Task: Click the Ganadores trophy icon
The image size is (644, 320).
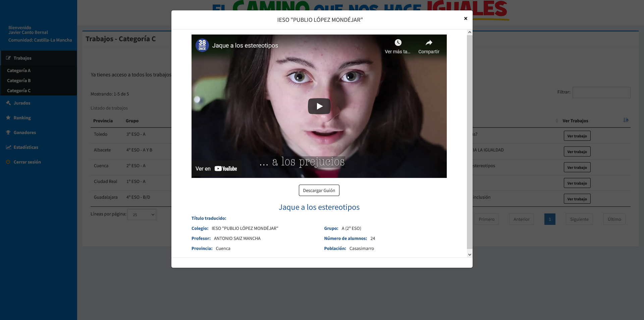Action: (8, 132)
